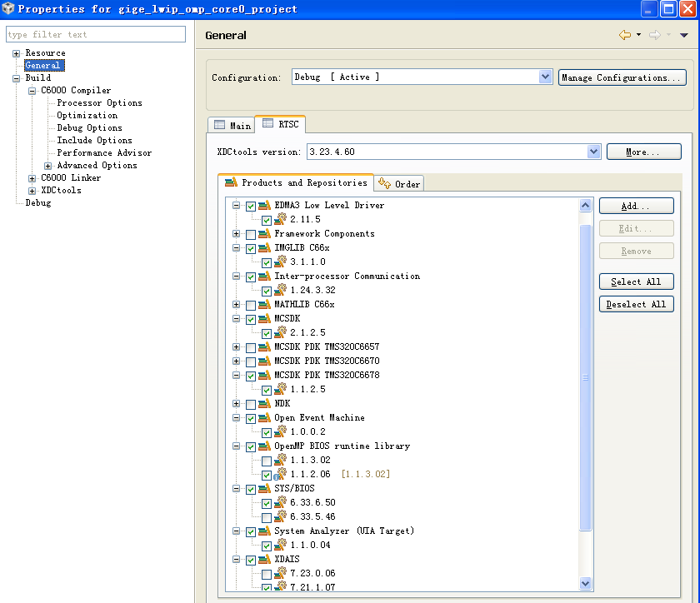Open the XDCtools version dropdown
Screen dimensions: 700x603
click(593, 152)
